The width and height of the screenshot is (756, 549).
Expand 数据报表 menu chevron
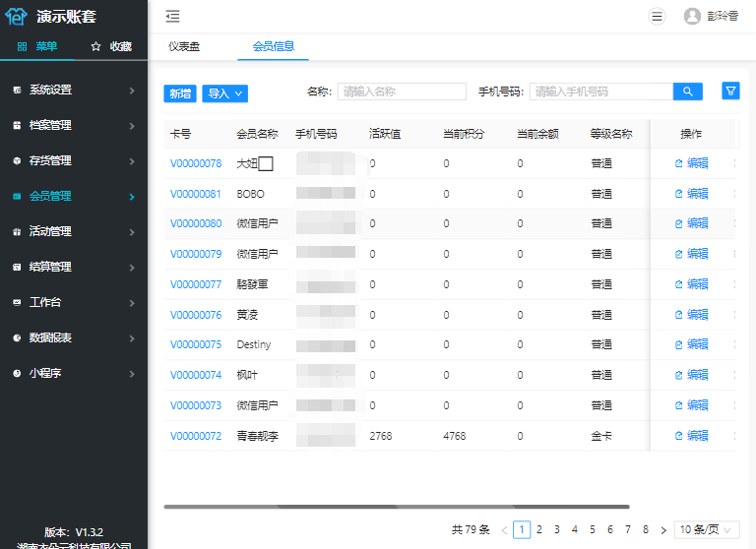click(132, 338)
